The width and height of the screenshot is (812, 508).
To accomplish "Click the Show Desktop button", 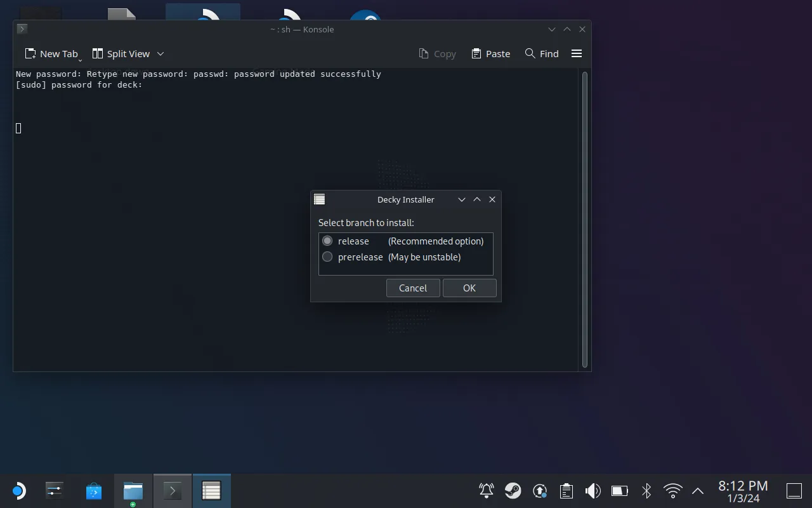I will coord(794,491).
